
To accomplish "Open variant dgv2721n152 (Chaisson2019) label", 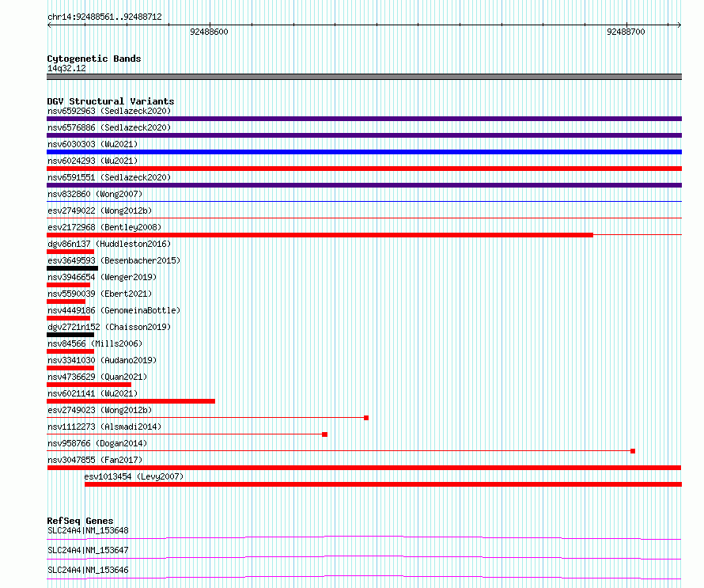I will 109,327.
